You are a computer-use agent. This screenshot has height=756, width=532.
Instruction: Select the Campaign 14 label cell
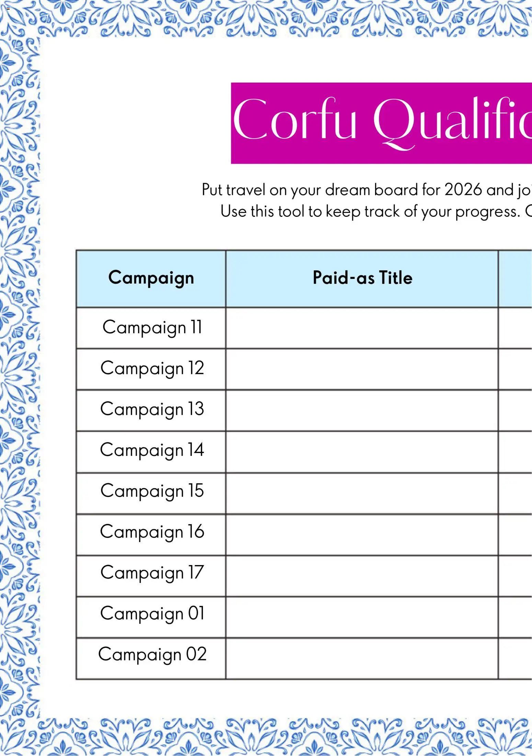[152, 450]
